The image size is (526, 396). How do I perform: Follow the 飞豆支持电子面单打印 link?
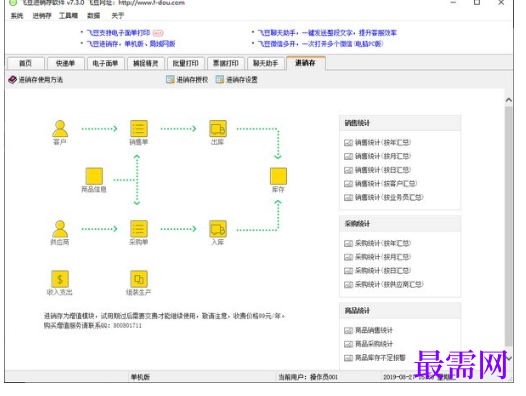coord(118,33)
